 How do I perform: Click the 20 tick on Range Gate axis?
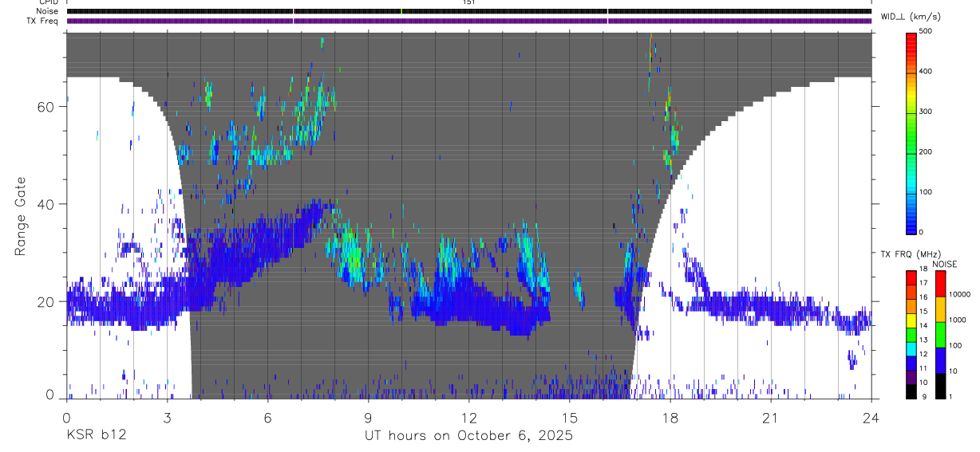click(47, 301)
